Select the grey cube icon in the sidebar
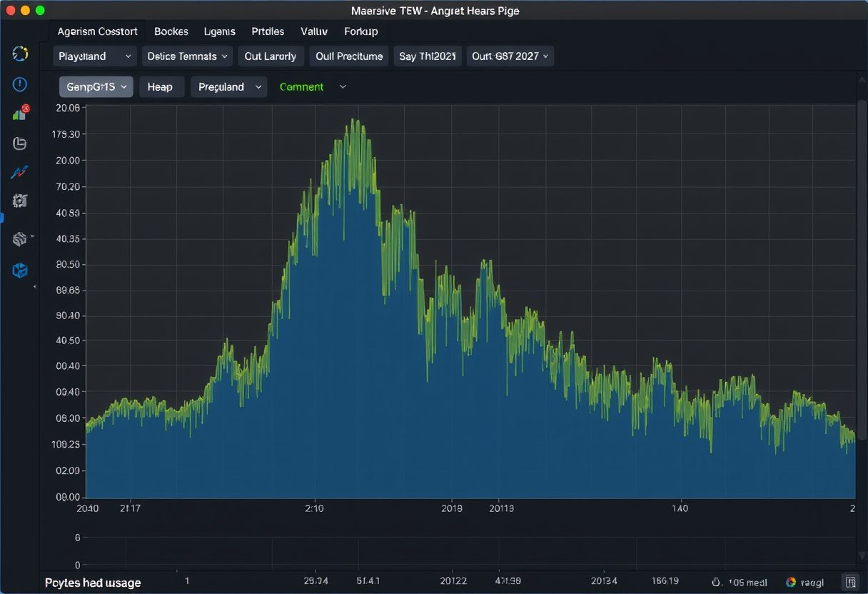This screenshot has height=594, width=868. click(x=19, y=239)
